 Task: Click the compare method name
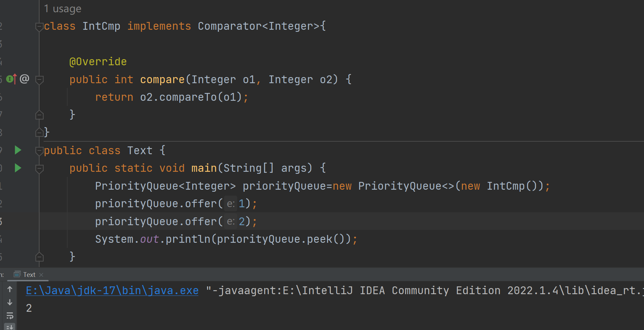tap(162, 79)
